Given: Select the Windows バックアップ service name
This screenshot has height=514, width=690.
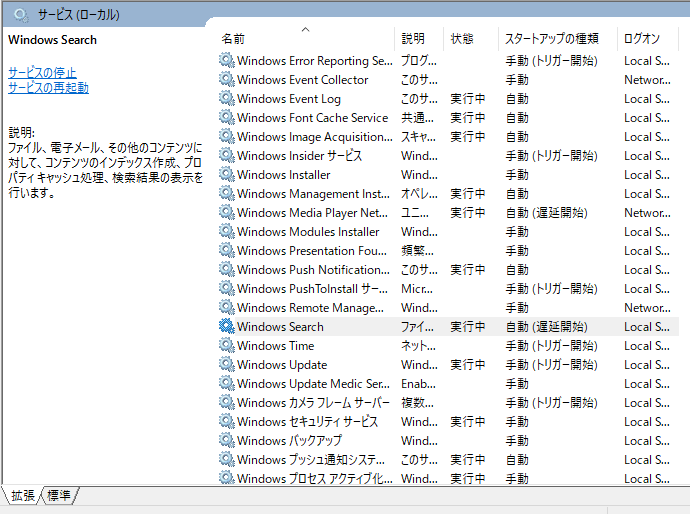Looking at the screenshot, I should click(289, 441).
